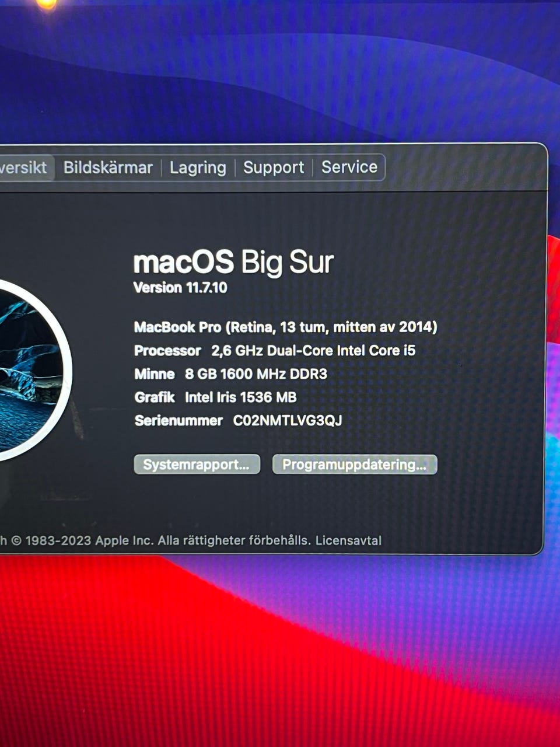Open the Lagring tab
The height and width of the screenshot is (747, 560).
(x=198, y=167)
